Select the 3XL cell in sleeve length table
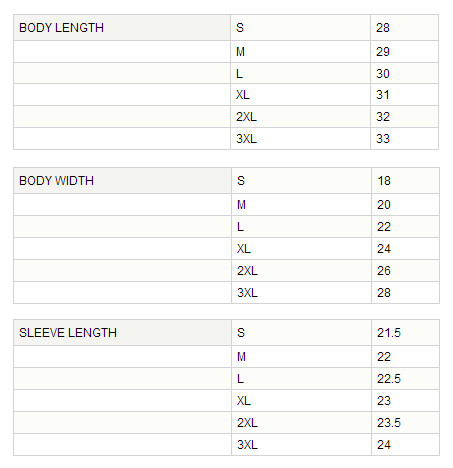Viewport: 453px width, 468px height. tap(301, 445)
